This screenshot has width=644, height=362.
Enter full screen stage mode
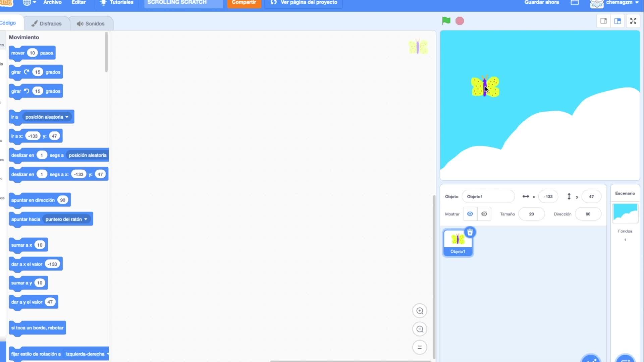633,21
